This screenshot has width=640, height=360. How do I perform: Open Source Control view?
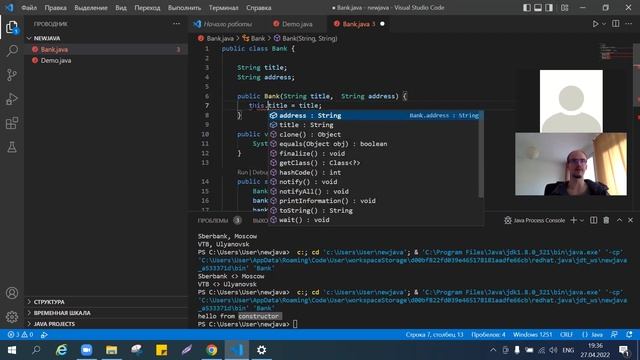(12, 75)
